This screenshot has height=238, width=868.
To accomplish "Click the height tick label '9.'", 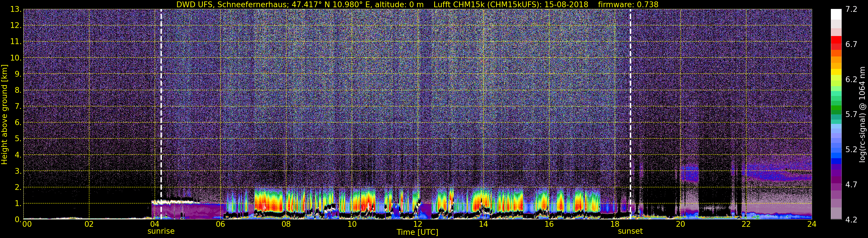I will pos(18,74).
